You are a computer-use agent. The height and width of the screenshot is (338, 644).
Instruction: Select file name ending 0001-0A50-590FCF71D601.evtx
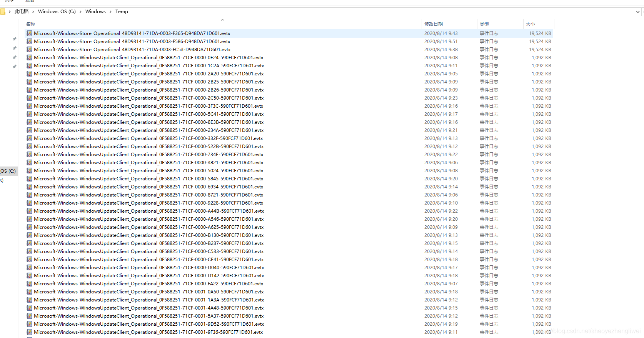(x=149, y=292)
